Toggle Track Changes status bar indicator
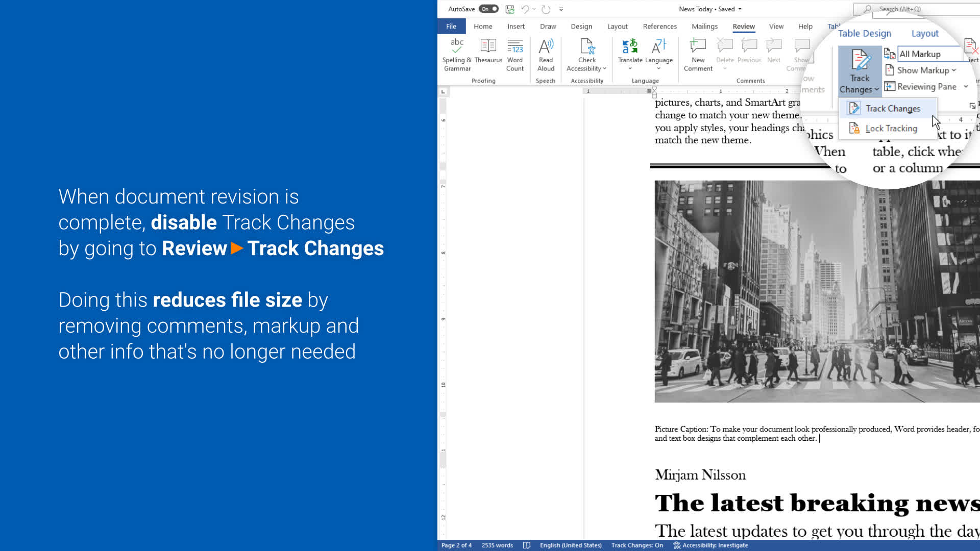Screen dimensions: 980x551 [x=637, y=545]
